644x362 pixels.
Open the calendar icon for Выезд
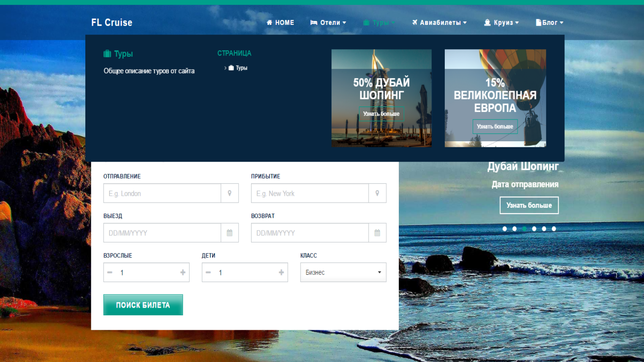(229, 233)
